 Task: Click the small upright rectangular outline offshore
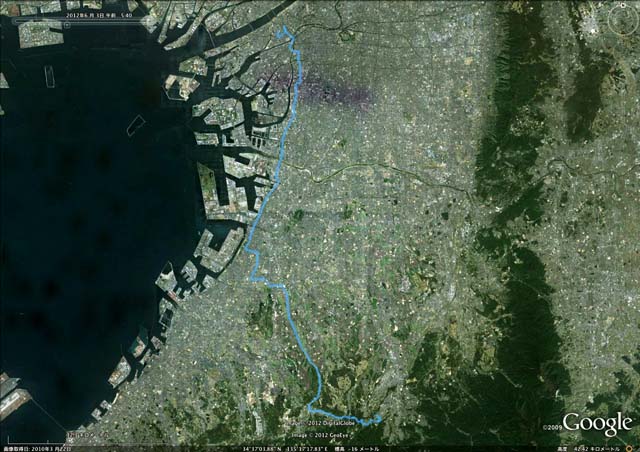pos(49,76)
